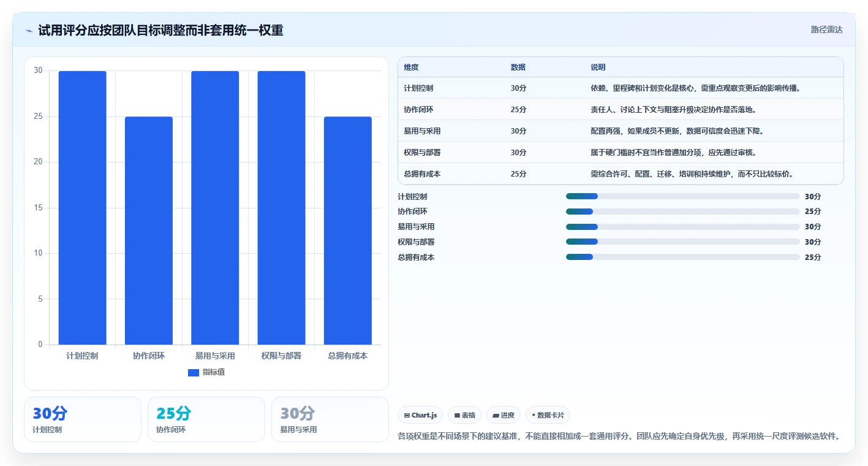The image size is (868, 466).
Task: Click the lightning icon beside the title
Action: point(29,31)
